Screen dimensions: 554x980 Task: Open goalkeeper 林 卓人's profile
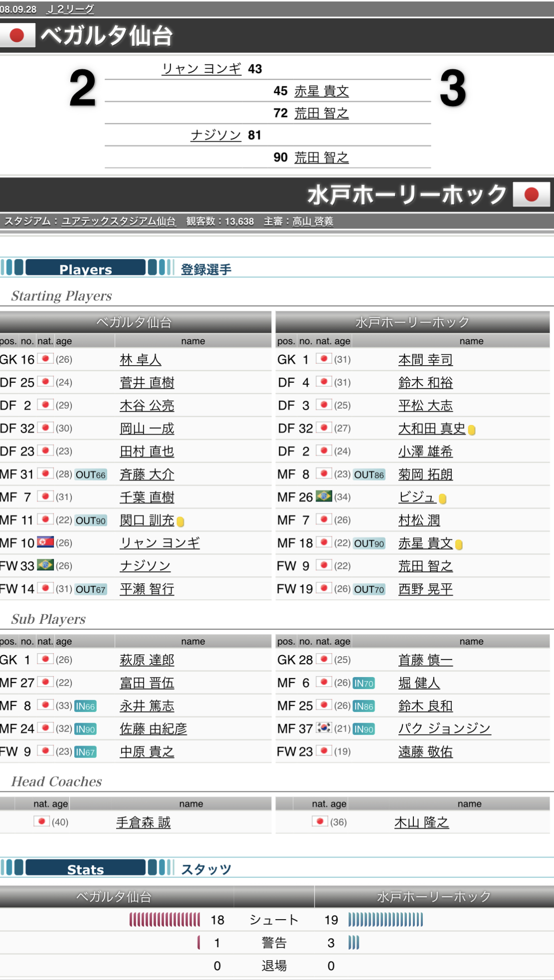140,359
